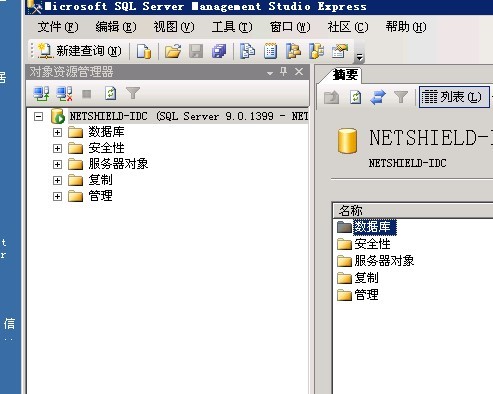Click the Stop square icon in Object Explorer

(x=87, y=94)
